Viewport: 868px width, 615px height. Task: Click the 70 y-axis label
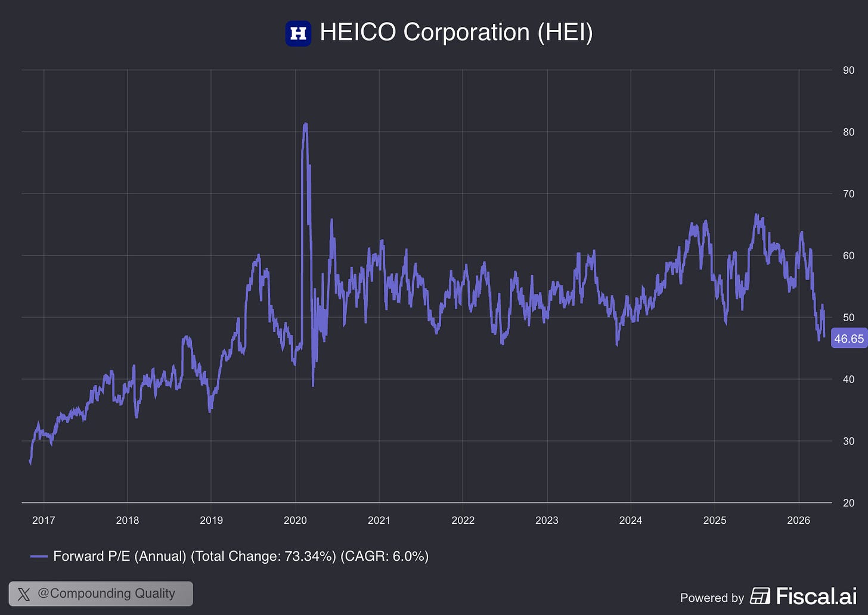(848, 194)
